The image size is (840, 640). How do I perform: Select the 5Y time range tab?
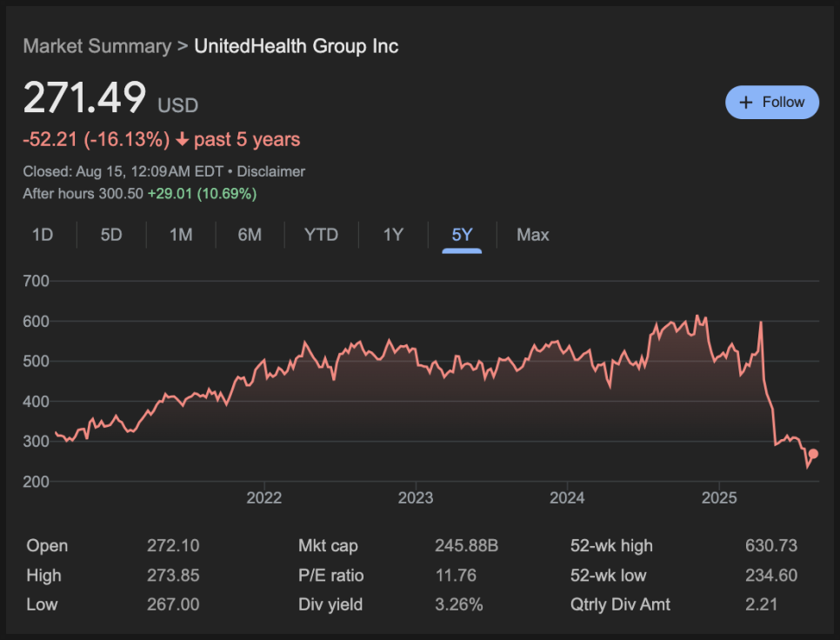pyautogui.click(x=462, y=235)
